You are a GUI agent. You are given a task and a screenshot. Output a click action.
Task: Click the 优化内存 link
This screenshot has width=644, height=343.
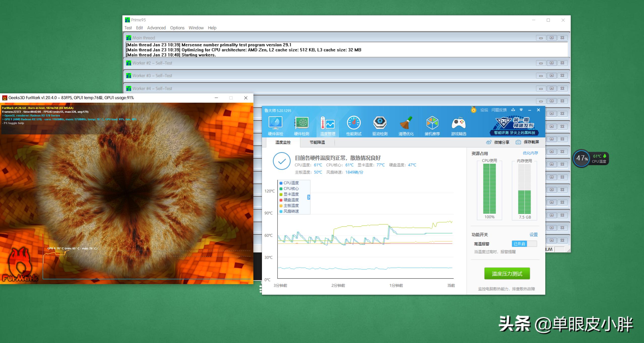[530, 153]
